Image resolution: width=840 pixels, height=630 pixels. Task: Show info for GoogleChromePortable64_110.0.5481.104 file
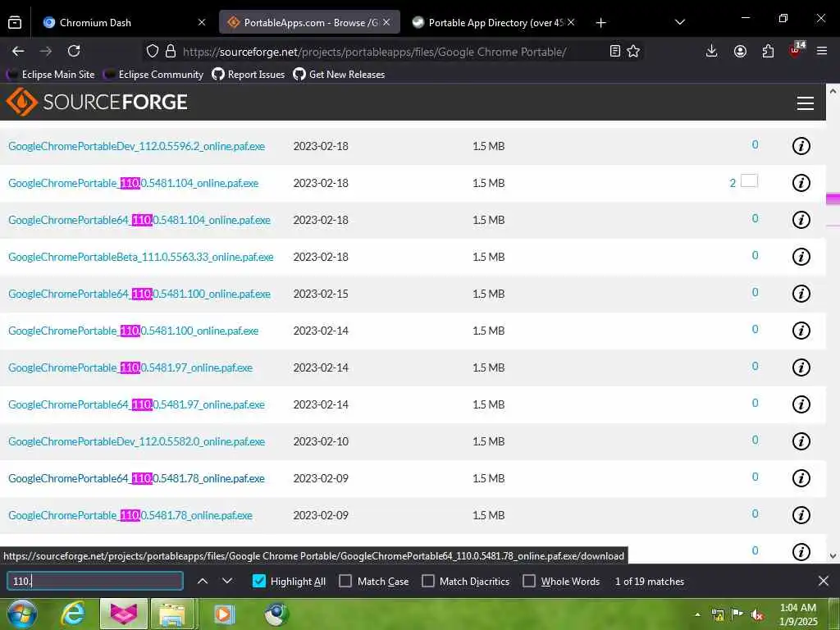(801, 220)
